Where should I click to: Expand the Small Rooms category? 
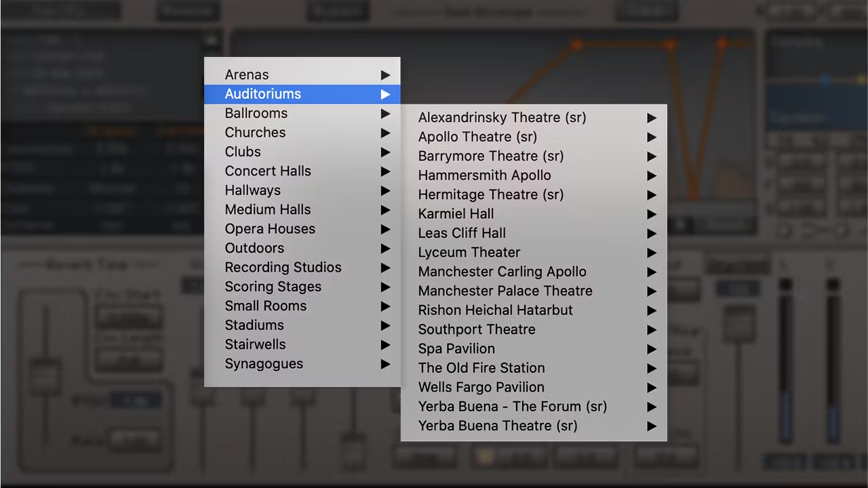click(302, 306)
